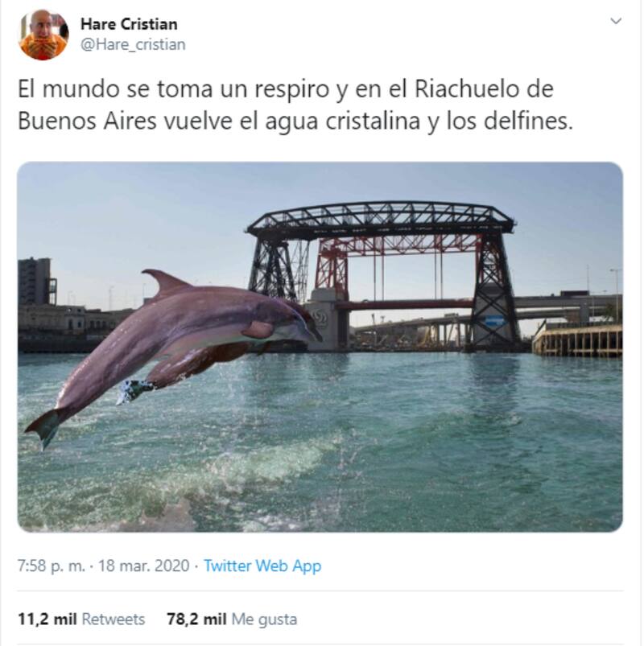Click the wooden dock in the photo
644x646 pixels.
(x=577, y=339)
